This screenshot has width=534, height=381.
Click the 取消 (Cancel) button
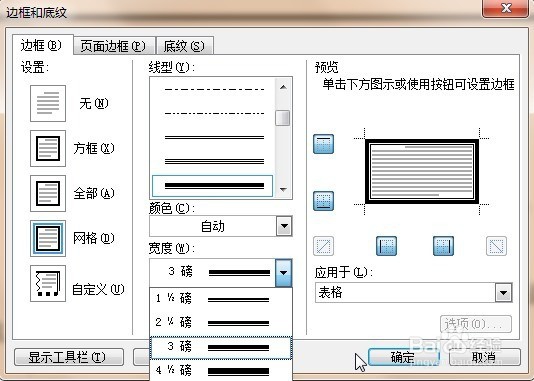(x=484, y=357)
